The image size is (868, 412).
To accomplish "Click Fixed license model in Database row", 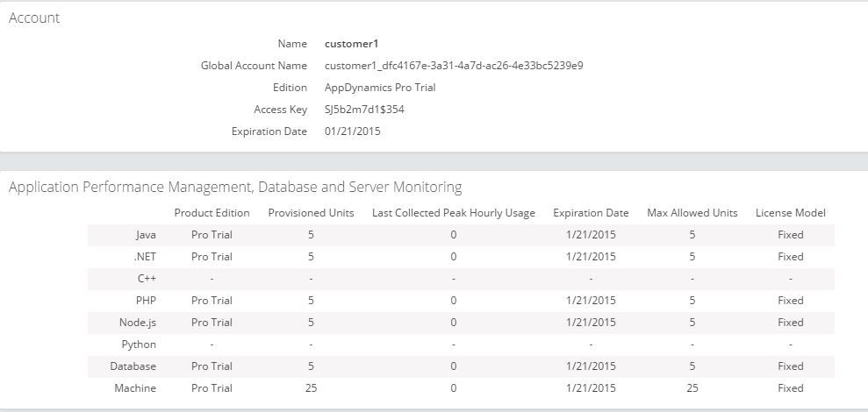I will 791,366.
